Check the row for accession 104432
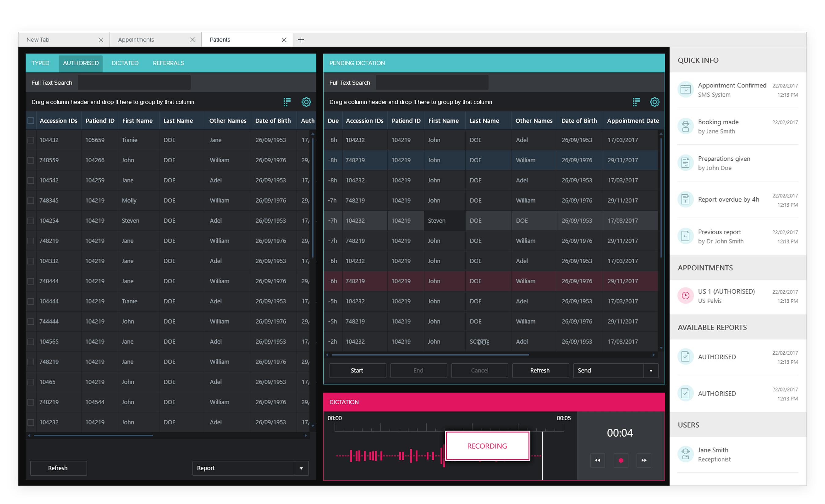This screenshot has height=504, width=825. click(31, 140)
